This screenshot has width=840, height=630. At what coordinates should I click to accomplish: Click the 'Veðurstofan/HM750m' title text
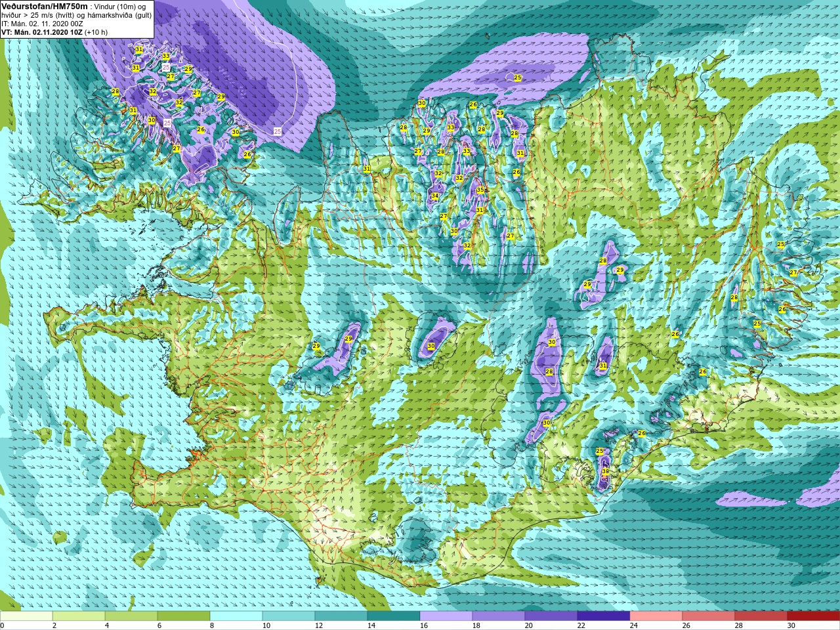pyautogui.click(x=45, y=6)
